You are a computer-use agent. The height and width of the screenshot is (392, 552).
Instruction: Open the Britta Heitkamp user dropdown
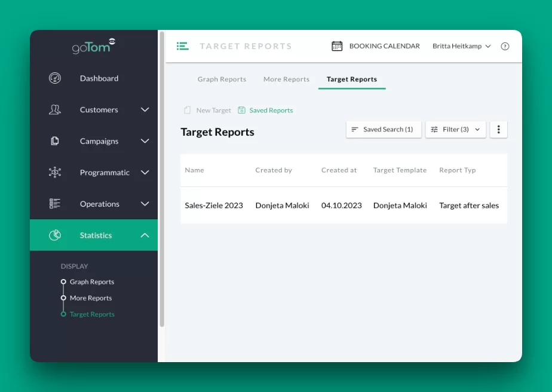pos(461,46)
